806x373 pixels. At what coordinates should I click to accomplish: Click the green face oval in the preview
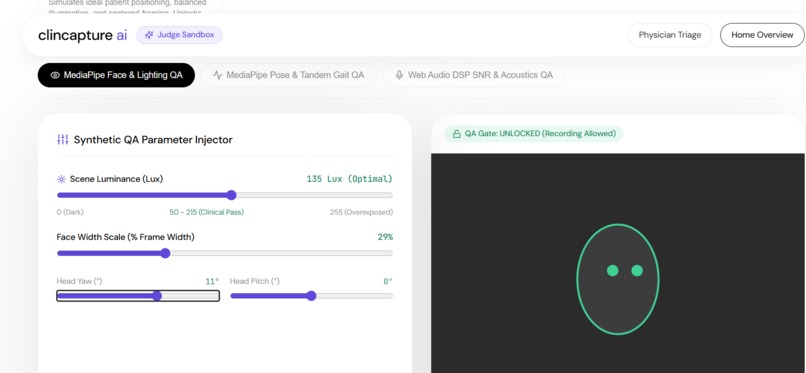click(x=618, y=279)
